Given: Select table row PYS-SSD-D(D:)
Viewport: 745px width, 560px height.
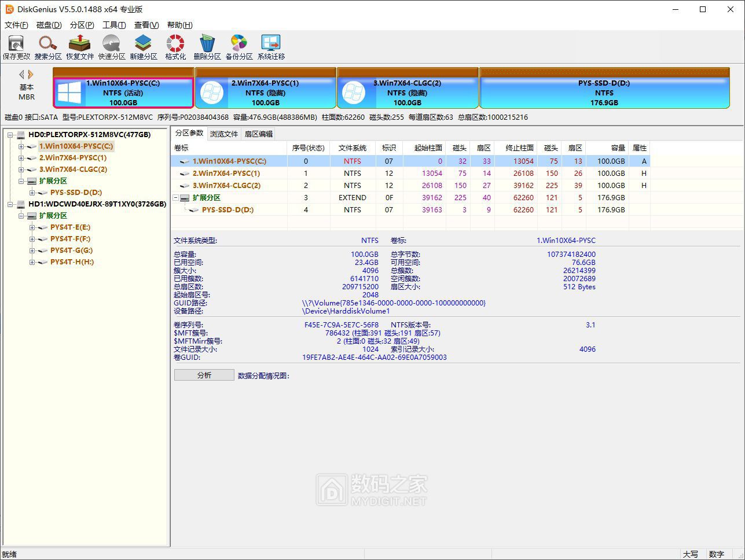Looking at the screenshot, I should 410,210.
